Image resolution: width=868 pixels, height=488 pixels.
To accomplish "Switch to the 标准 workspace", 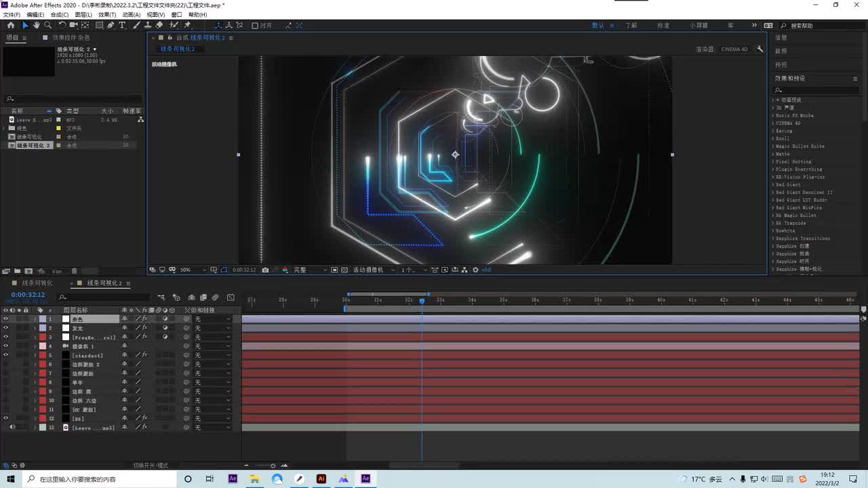I will 663,25.
